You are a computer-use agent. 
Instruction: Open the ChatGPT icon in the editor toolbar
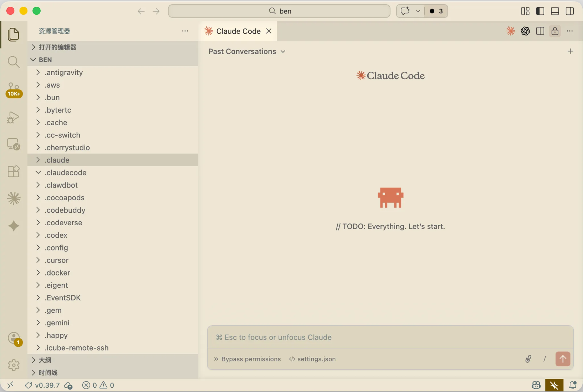(525, 31)
